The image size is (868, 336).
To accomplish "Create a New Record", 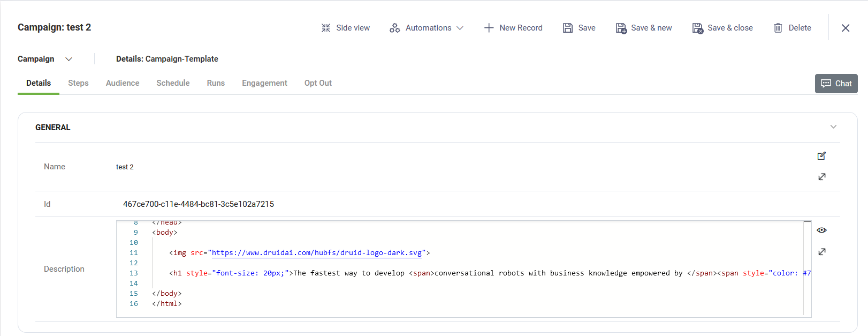I will click(x=513, y=28).
